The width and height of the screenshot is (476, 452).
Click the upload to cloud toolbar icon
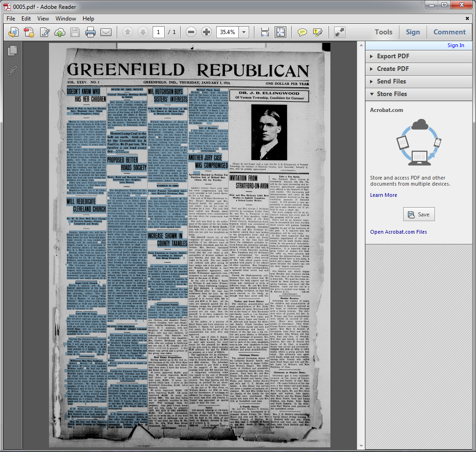[x=60, y=32]
